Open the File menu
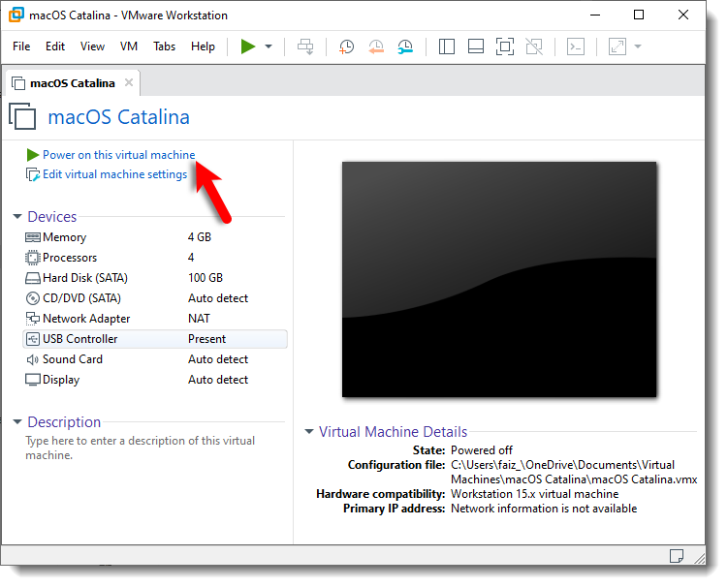728x587 pixels. 21,46
